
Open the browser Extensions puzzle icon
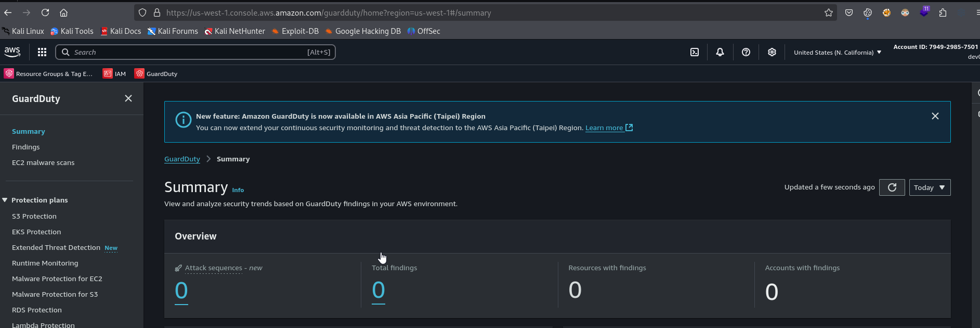click(943, 12)
